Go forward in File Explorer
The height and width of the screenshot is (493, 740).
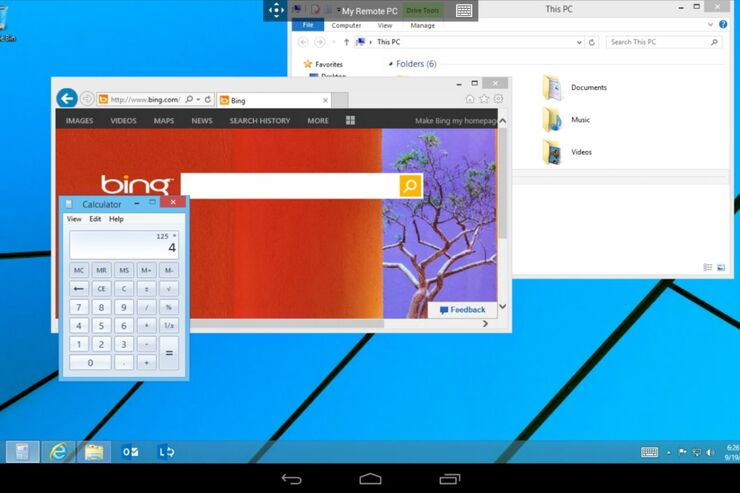click(320, 42)
